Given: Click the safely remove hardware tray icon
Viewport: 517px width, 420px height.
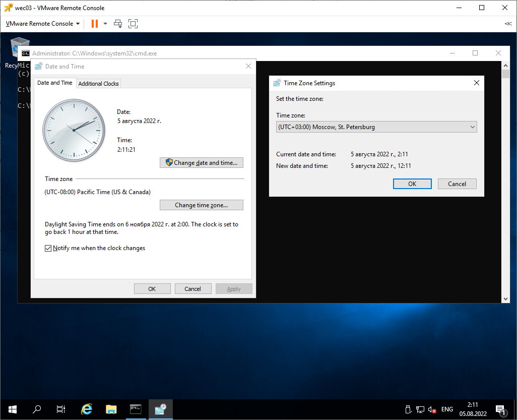Looking at the screenshot, I should (x=408, y=409).
